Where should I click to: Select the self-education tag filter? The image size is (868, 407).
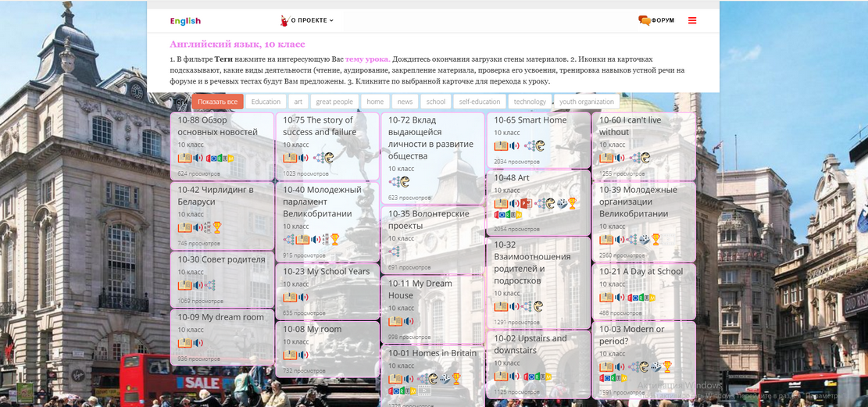479,102
